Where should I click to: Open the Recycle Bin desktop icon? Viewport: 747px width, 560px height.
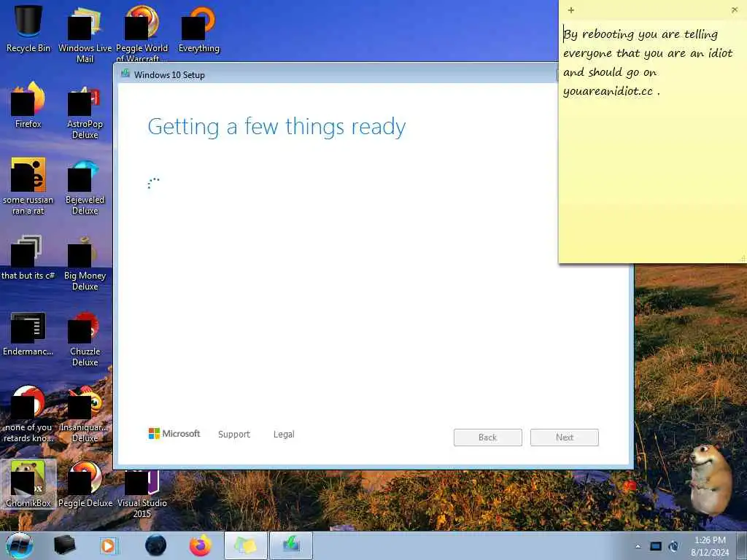coord(28,28)
